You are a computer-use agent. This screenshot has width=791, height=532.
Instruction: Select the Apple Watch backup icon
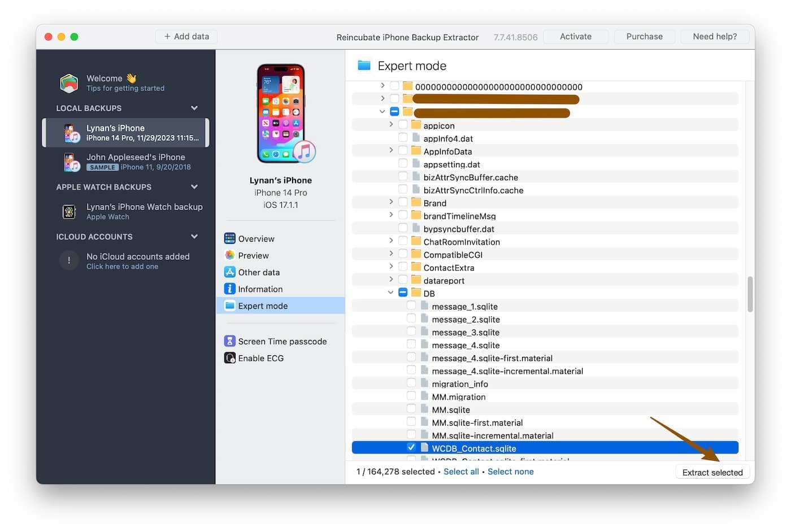tap(69, 212)
